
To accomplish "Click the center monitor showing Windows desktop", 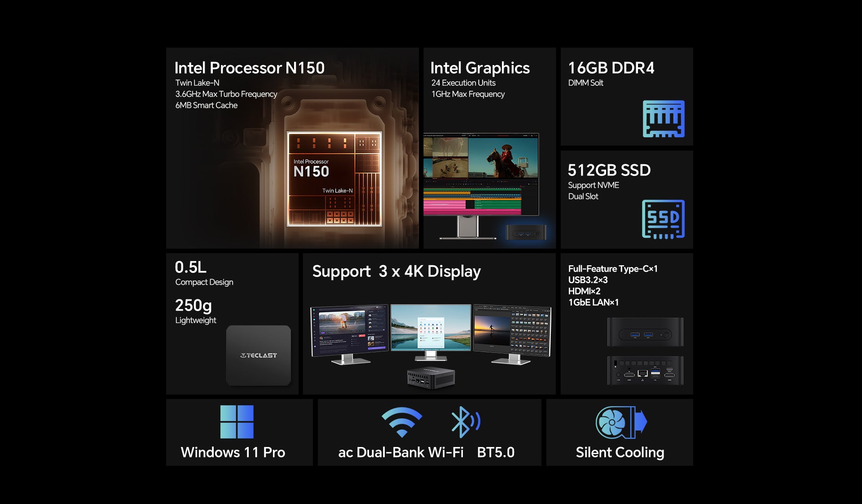I will tap(431, 329).
